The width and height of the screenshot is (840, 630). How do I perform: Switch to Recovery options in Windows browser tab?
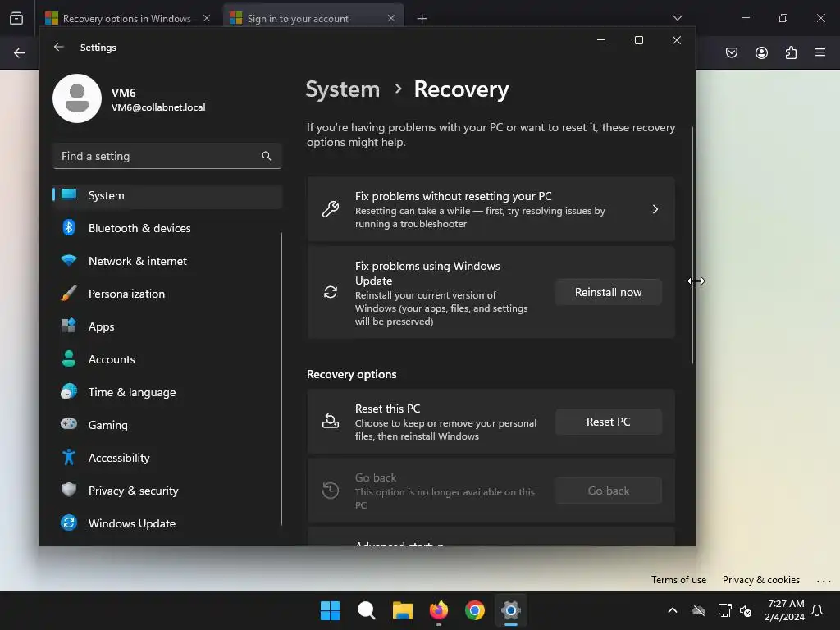point(127,18)
